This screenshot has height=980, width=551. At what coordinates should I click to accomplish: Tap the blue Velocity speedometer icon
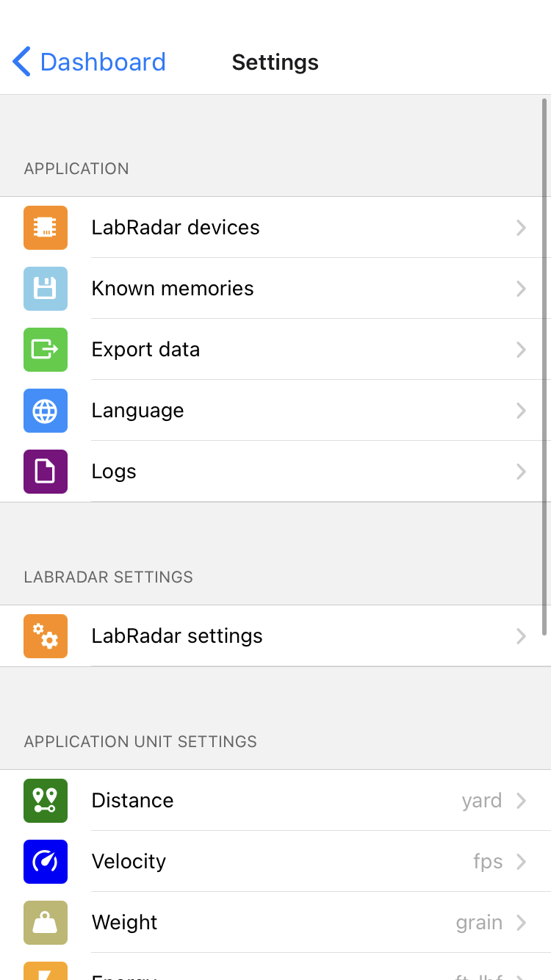tap(46, 862)
